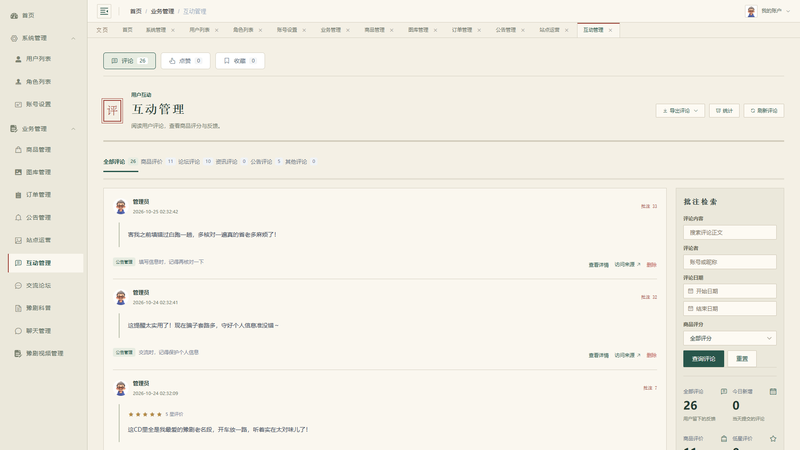This screenshot has width=800, height=450.
Task: Collapse the 业务管理 sidebar group
Action: point(73,129)
